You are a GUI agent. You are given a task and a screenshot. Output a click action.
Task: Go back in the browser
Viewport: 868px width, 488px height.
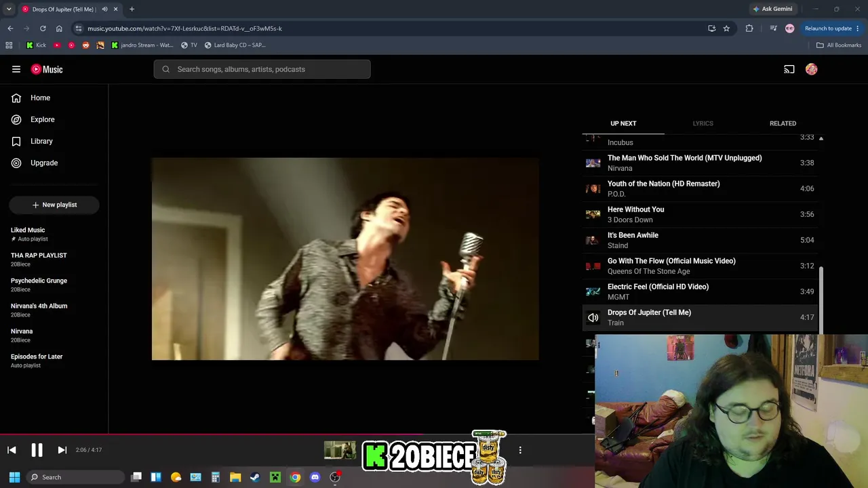point(10,28)
